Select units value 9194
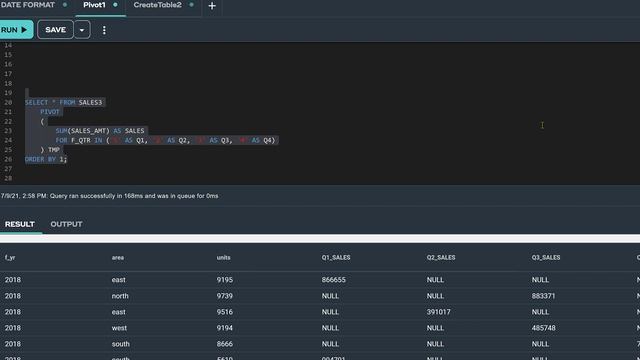640x360 pixels. pos(225,328)
